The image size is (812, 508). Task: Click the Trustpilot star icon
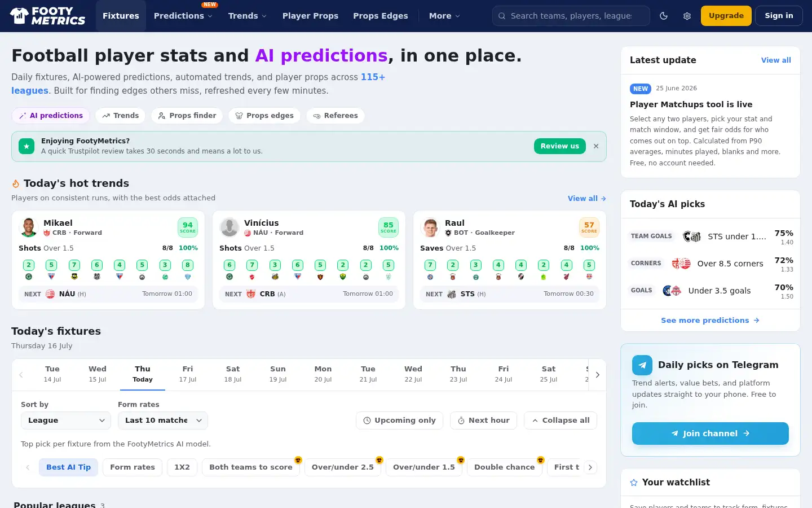(27, 146)
